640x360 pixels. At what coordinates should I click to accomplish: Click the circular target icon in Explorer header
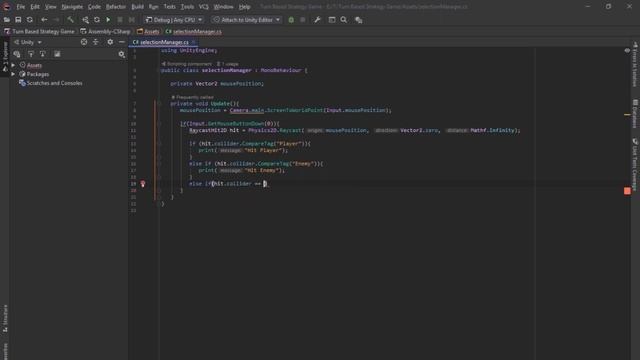[84, 42]
